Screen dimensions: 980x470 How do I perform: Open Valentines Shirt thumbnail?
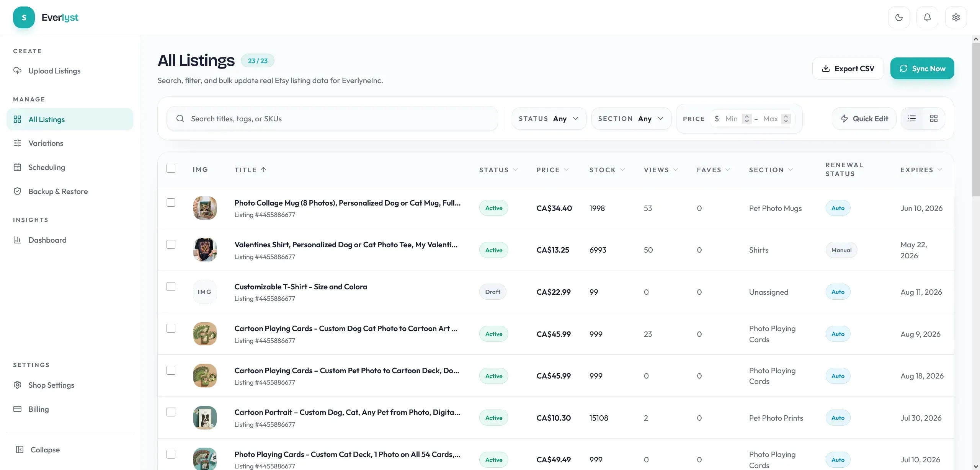pyautogui.click(x=205, y=250)
